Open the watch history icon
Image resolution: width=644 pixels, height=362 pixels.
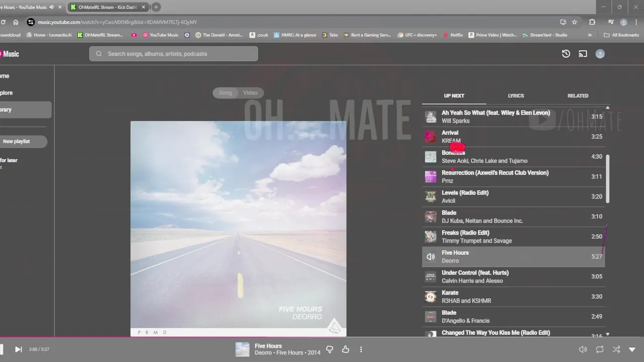click(566, 54)
